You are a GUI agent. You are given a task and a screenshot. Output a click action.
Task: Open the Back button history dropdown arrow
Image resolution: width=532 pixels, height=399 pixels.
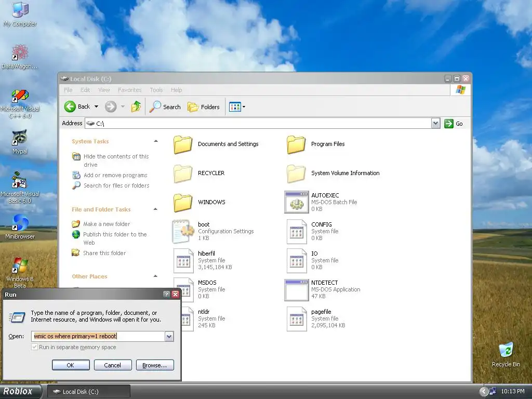(96, 107)
